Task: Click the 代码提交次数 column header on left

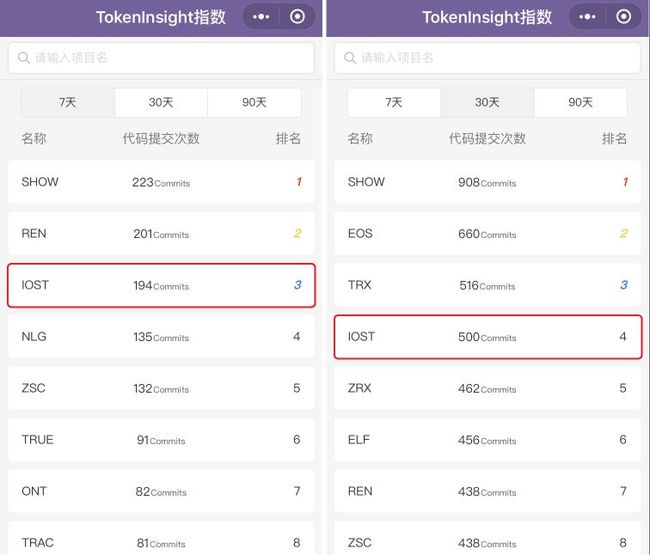Action: pyautogui.click(x=161, y=138)
